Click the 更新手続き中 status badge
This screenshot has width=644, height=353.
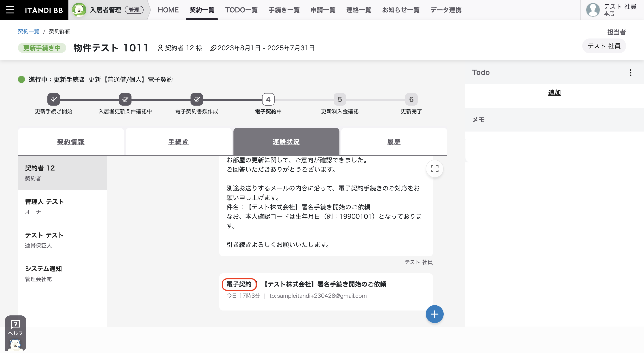(42, 48)
